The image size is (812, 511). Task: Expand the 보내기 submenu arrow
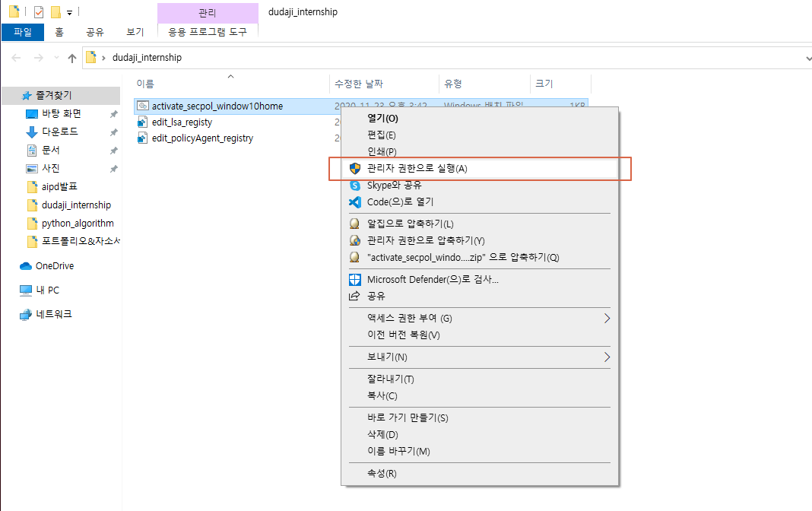pos(607,357)
